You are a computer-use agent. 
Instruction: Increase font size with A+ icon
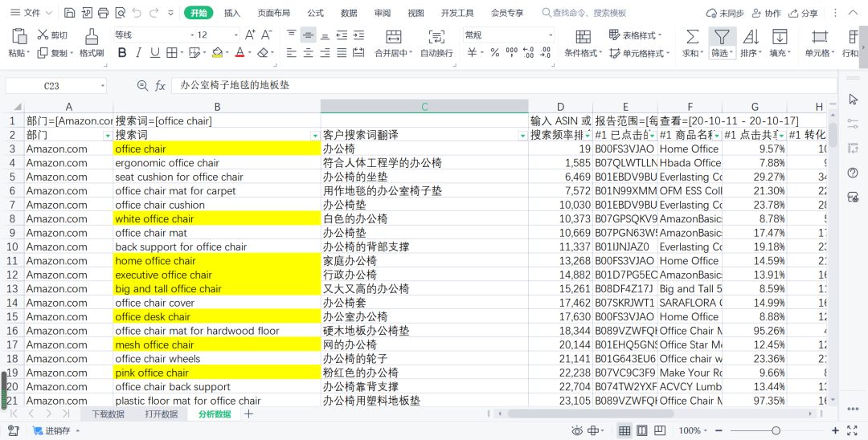tap(250, 35)
